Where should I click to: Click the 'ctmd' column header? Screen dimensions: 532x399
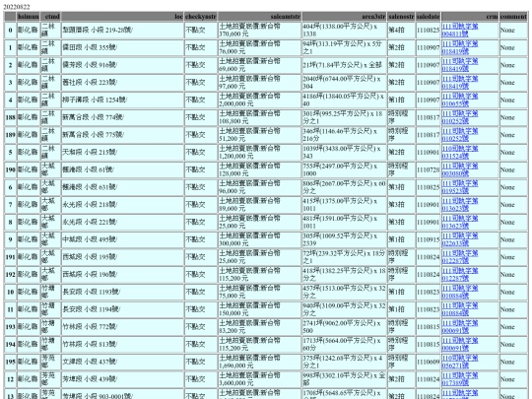point(50,17)
